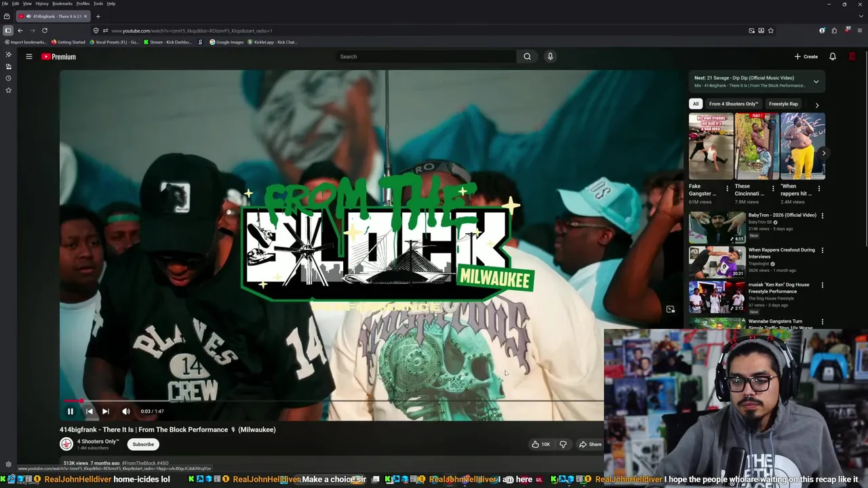Open BabyTron - 2026 video title
The height and width of the screenshot is (488, 868).
click(782, 216)
